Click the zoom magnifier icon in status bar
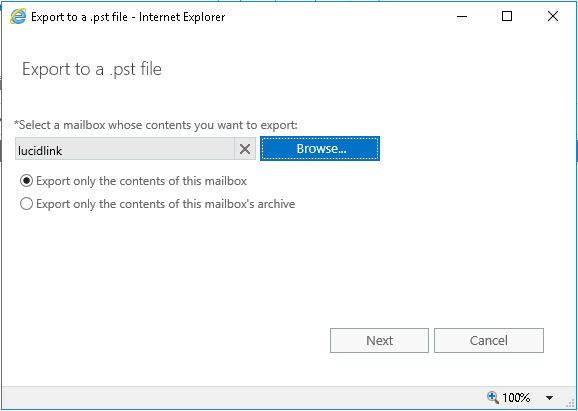578x411 pixels. 493,397
